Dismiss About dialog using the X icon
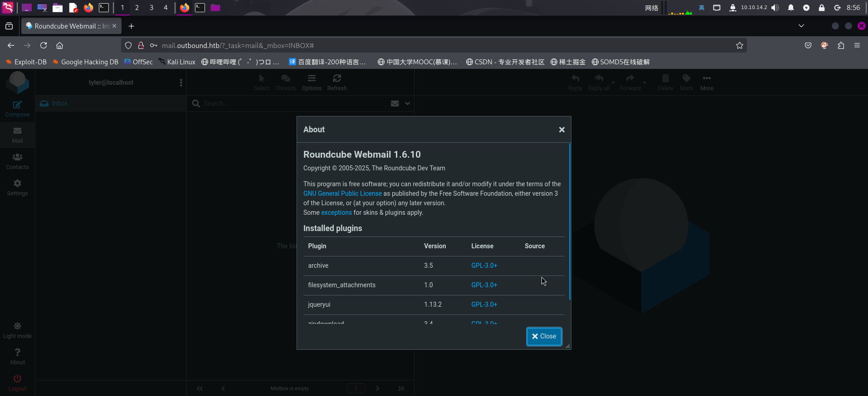Viewport: 868px width, 396px height. tap(562, 130)
